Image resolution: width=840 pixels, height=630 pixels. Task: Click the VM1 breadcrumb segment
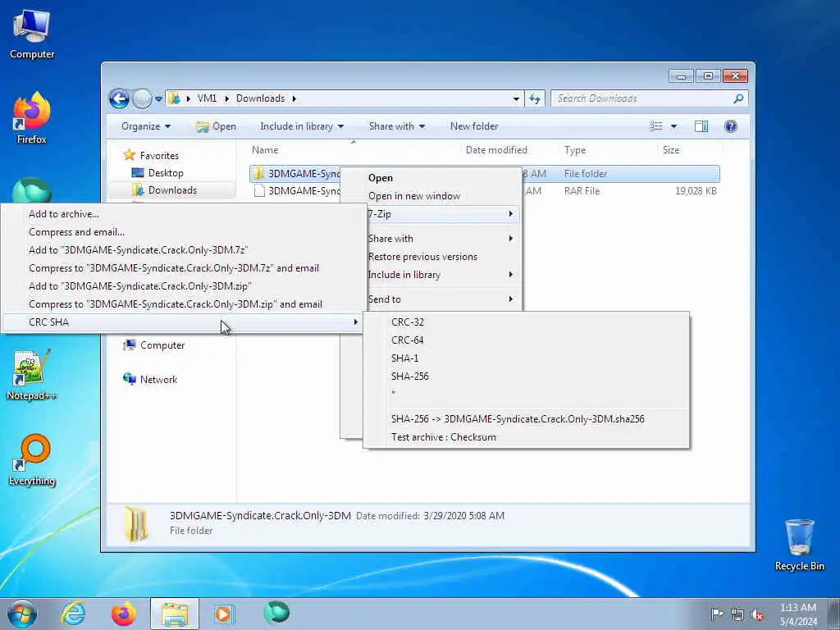[x=207, y=98]
